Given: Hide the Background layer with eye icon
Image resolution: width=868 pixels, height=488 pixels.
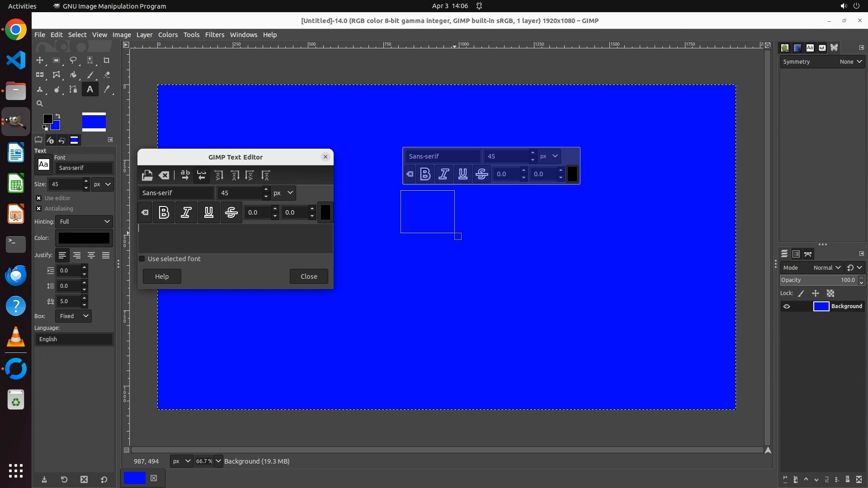Looking at the screenshot, I should [787, 306].
